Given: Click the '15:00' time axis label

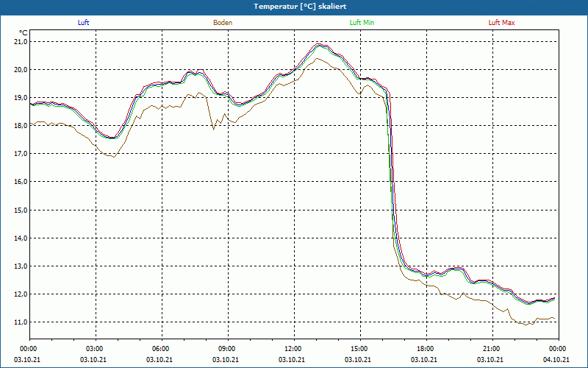Looking at the screenshot, I should coord(359,349).
